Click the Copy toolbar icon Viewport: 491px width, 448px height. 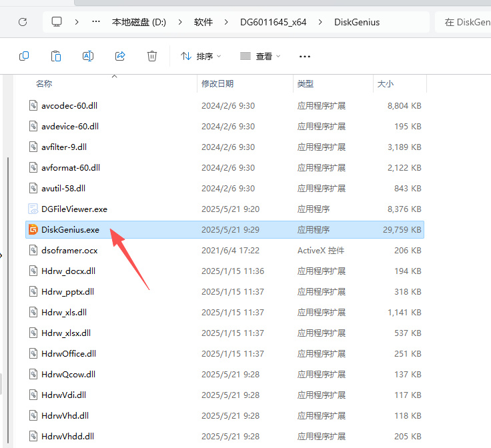pos(24,56)
